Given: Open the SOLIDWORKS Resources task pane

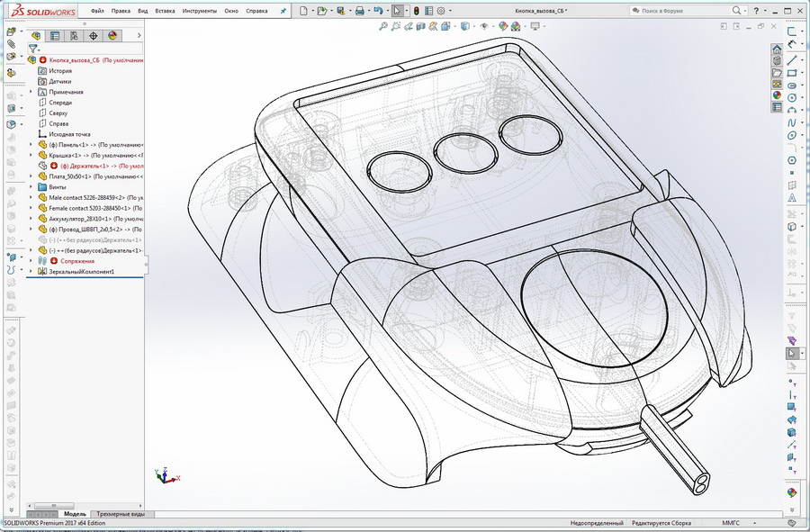Looking at the screenshot, I should (x=778, y=50).
